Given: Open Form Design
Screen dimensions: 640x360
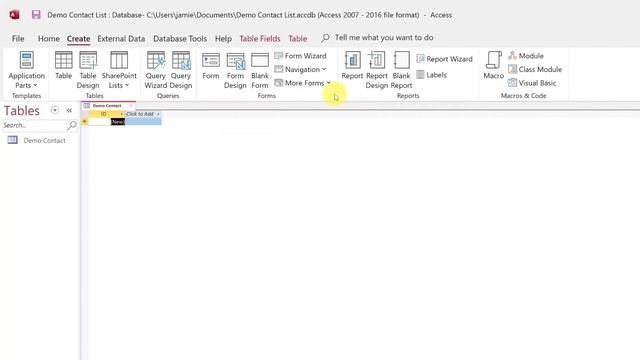Looking at the screenshot, I should click(235, 70).
